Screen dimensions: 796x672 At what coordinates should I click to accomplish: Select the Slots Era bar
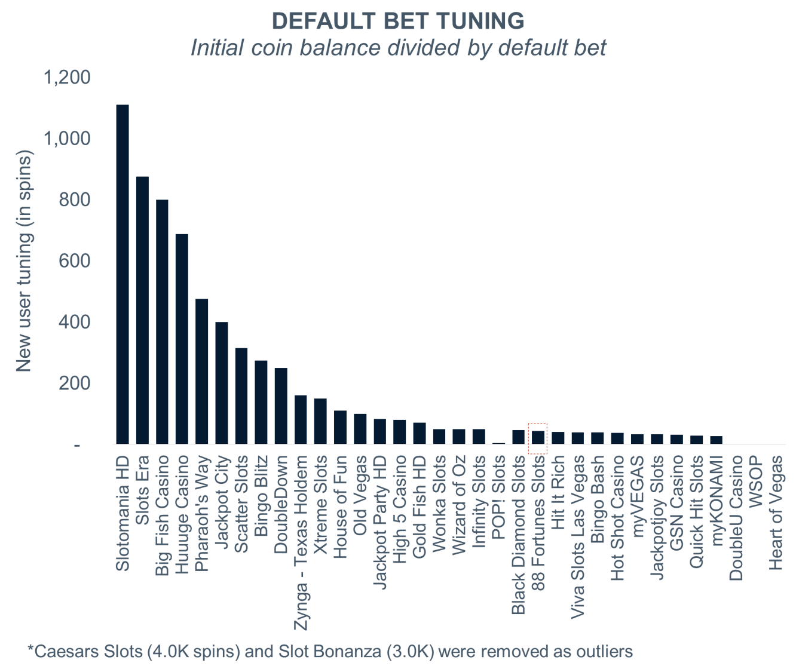(142, 311)
